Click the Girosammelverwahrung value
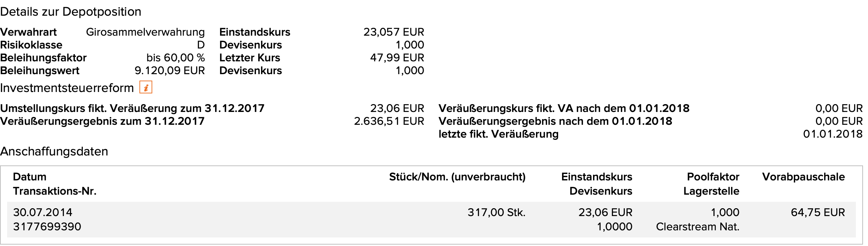 145,32
